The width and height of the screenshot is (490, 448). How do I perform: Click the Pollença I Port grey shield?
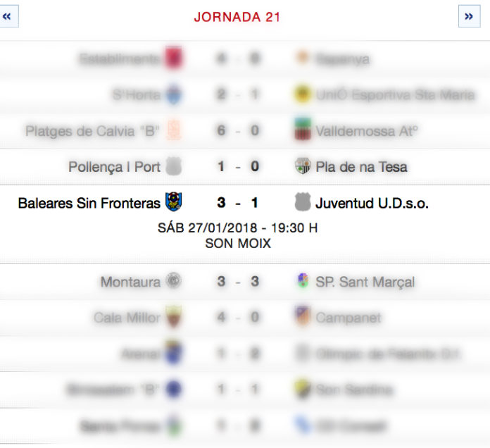[x=173, y=166]
